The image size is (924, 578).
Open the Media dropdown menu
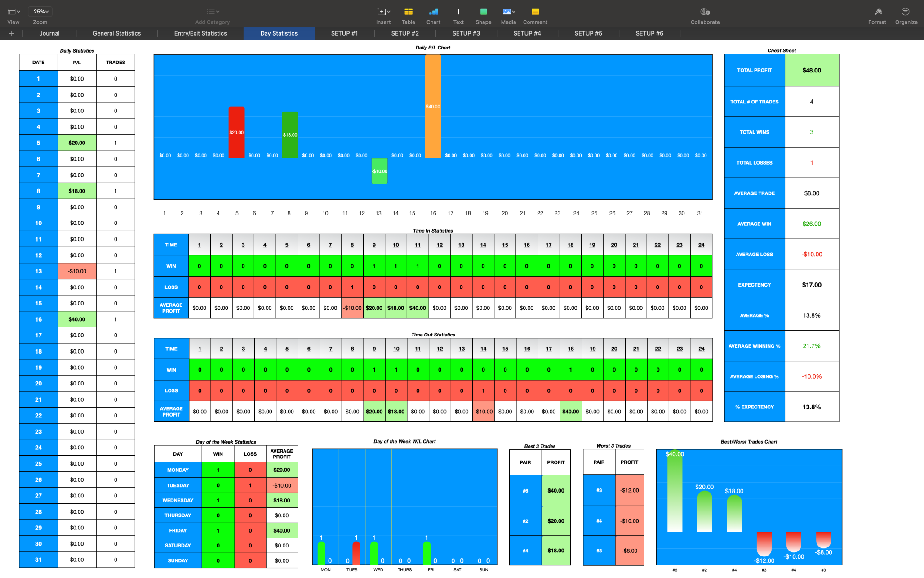point(508,12)
